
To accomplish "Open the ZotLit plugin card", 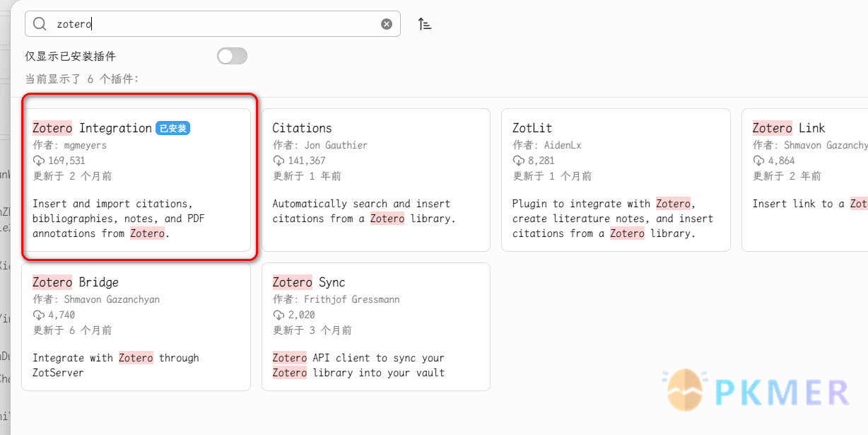I will [616, 180].
